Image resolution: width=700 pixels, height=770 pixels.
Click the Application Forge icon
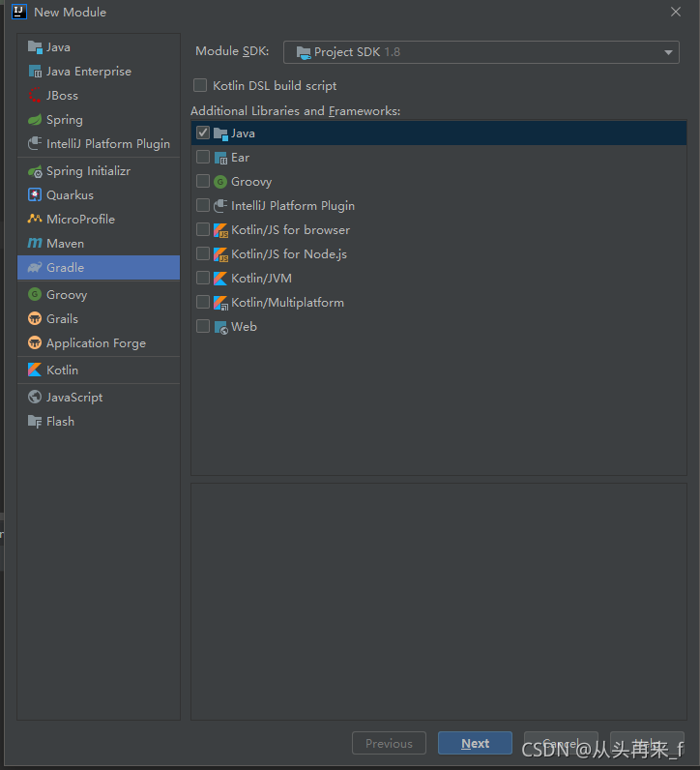tap(35, 342)
